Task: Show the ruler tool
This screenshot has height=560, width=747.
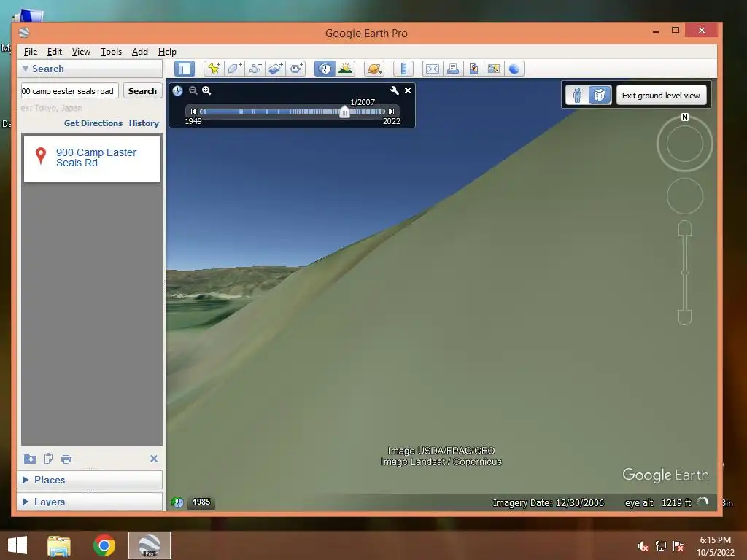Action: (x=403, y=69)
